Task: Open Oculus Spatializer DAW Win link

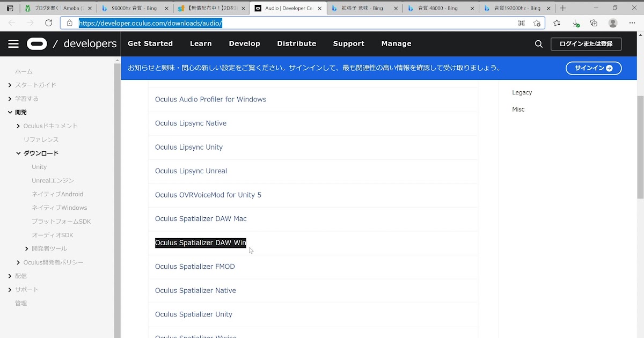Action: click(x=201, y=243)
